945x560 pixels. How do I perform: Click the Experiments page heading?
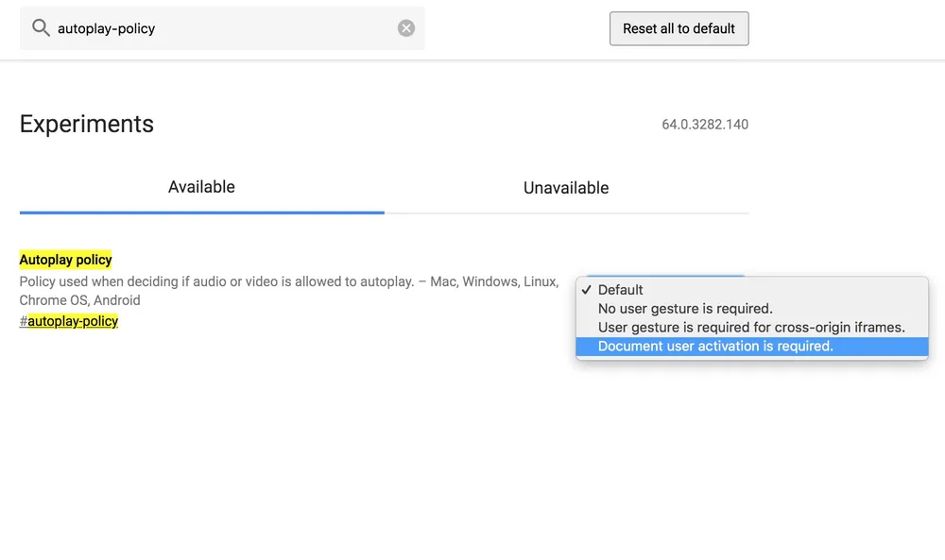87,125
